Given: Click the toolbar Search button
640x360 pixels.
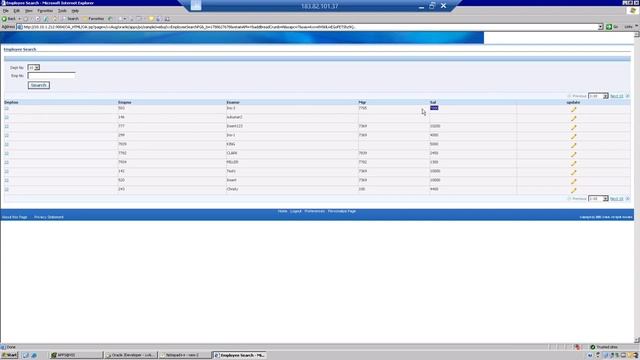Looking at the screenshot, I should click(x=70, y=19).
